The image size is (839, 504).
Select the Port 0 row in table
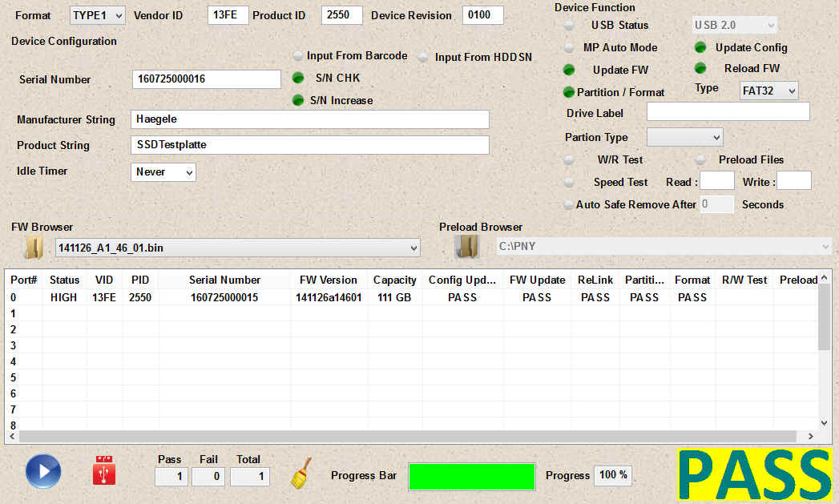pyautogui.click(x=224, y=297)
